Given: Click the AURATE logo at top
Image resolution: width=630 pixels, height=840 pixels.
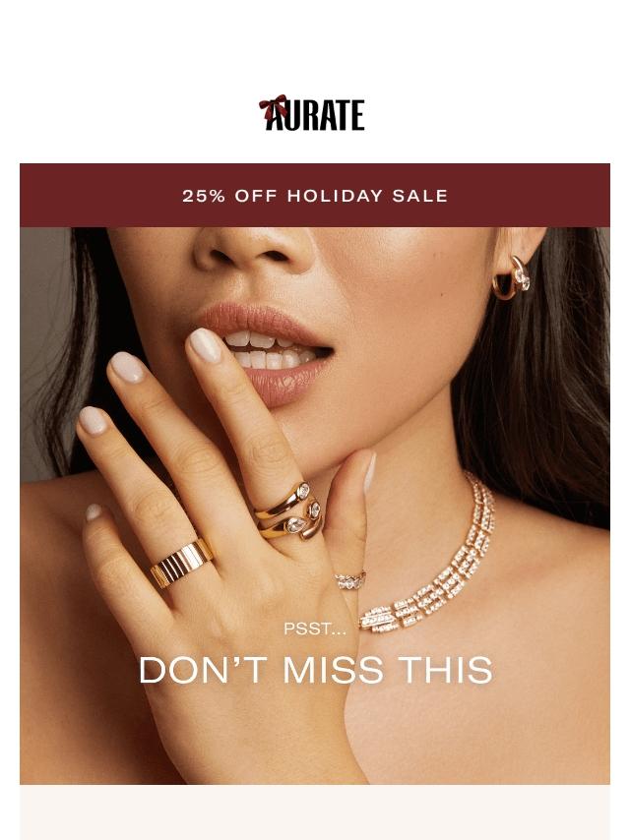Looking at the screenshot, I should coord(311,113).
